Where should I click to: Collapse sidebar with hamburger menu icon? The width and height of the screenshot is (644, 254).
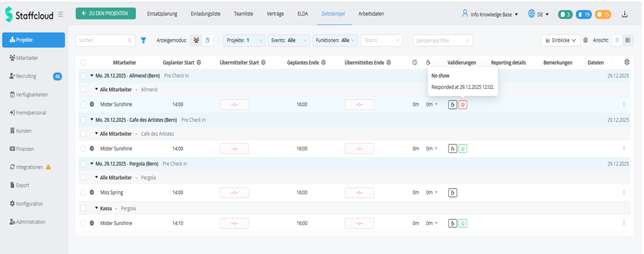pyautogui.click(x=61, y=15)
